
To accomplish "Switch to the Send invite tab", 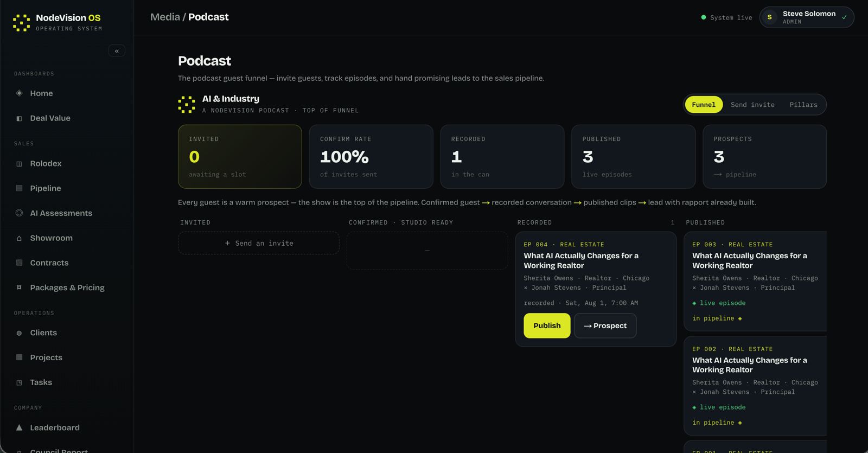I will [x=752, y=105].
